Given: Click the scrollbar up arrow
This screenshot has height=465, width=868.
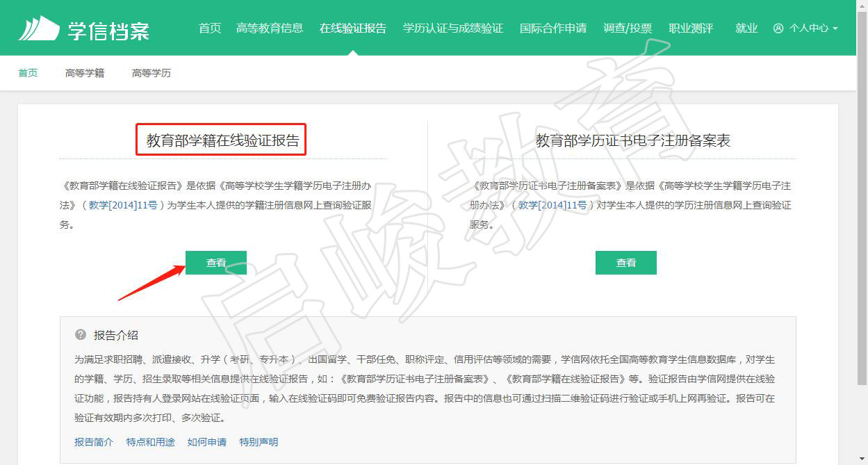Looking at the screenshot, I should 862,4.
